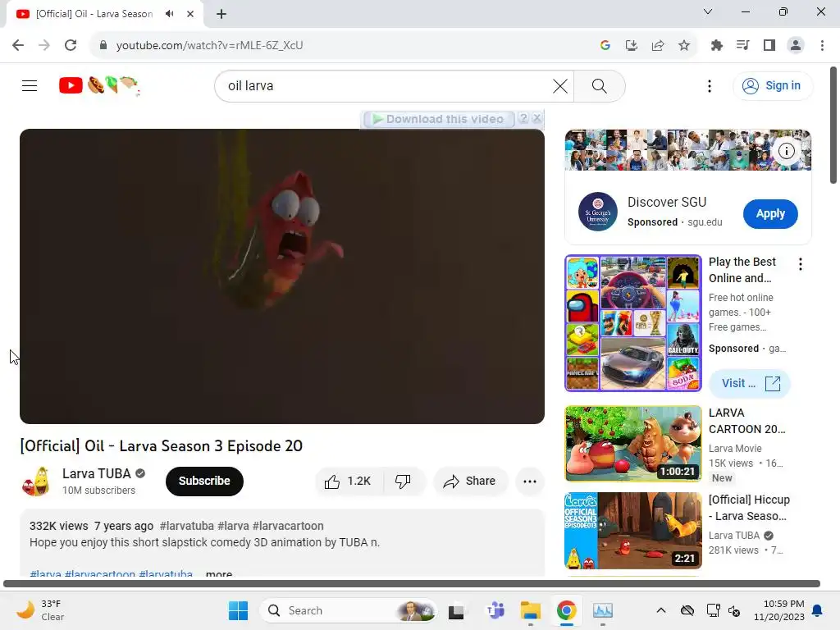
Task: Open Discover SGU ad title
Action: 667,202
